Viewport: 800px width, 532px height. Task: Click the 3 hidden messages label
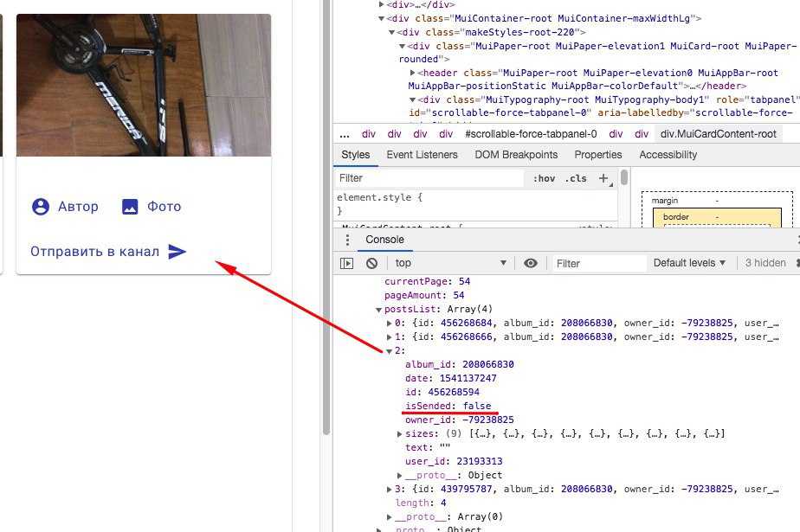pos(765,264)
